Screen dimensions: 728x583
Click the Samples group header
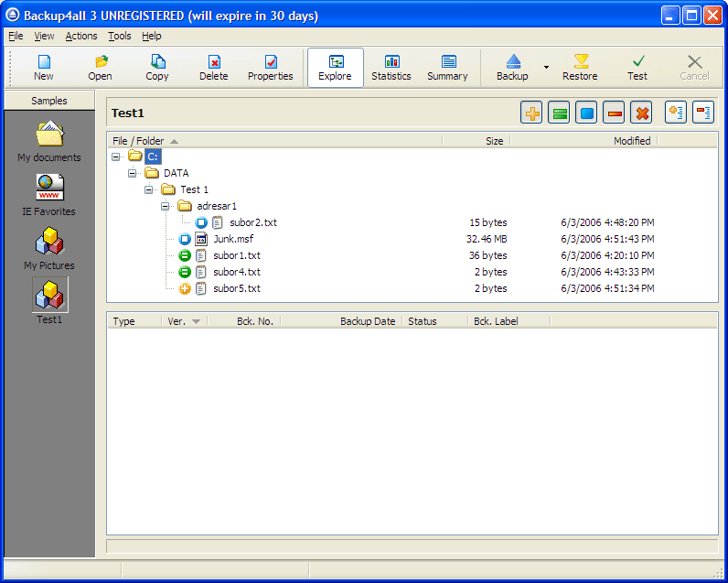[x=49, y=101]
